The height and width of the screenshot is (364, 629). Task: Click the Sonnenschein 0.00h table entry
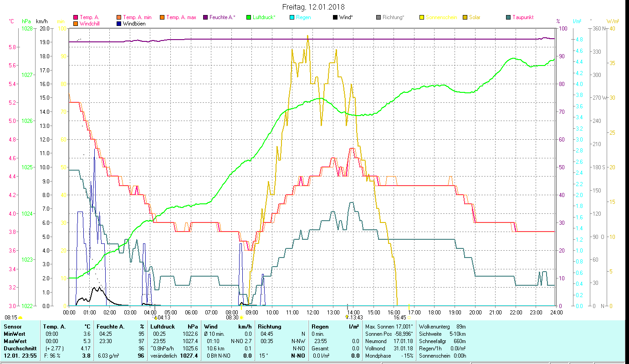point(442,356)
